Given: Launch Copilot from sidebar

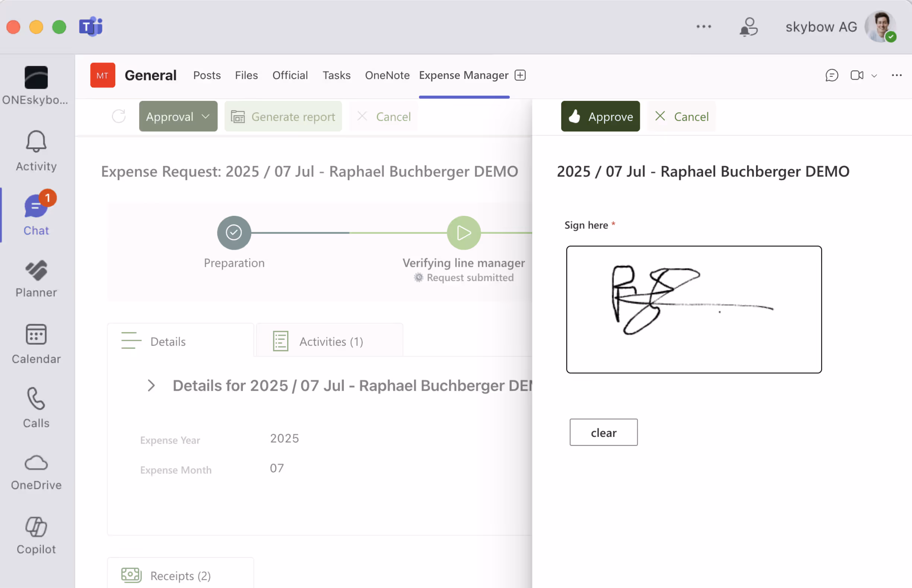Looking at the screenshot, I should (x=36, y=536).
